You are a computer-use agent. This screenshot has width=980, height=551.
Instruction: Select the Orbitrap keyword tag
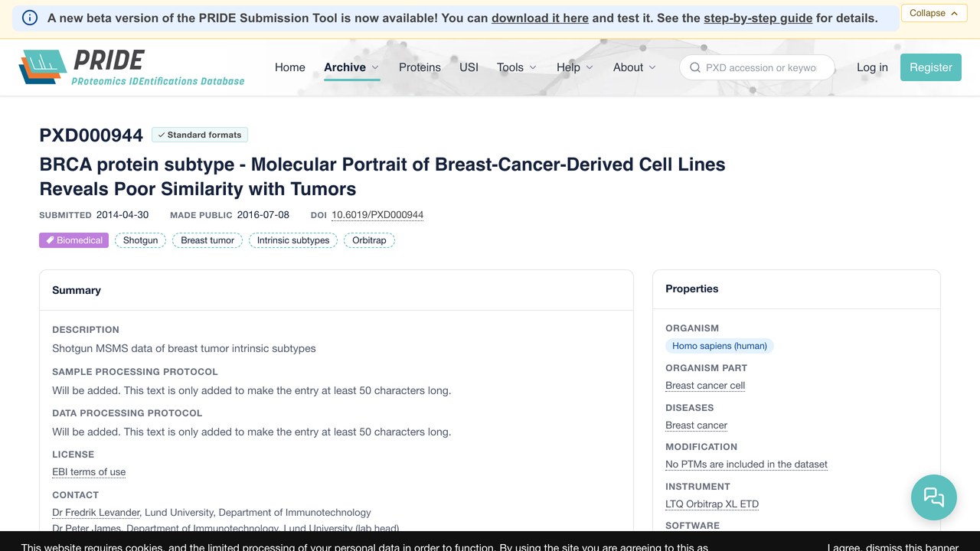[x=369, y=240]
